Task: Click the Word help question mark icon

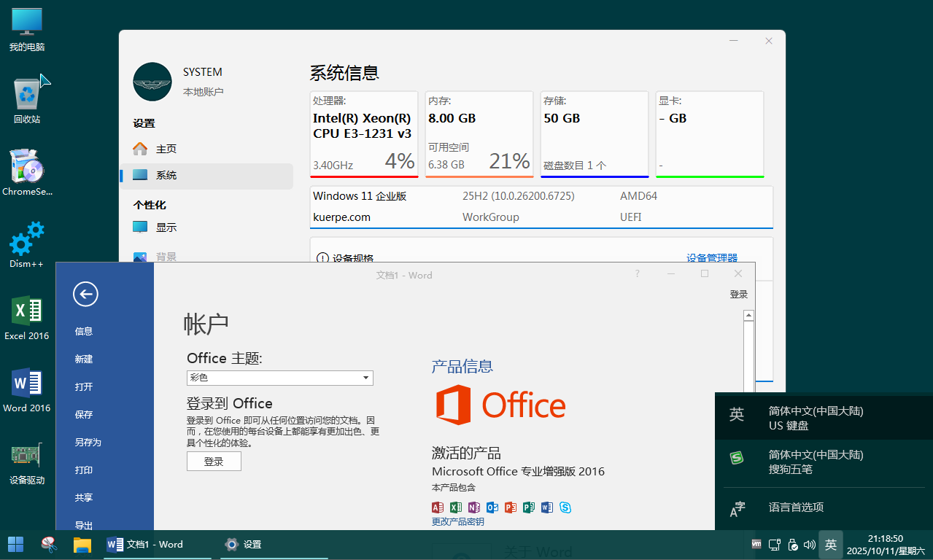Action: point(637,274)
